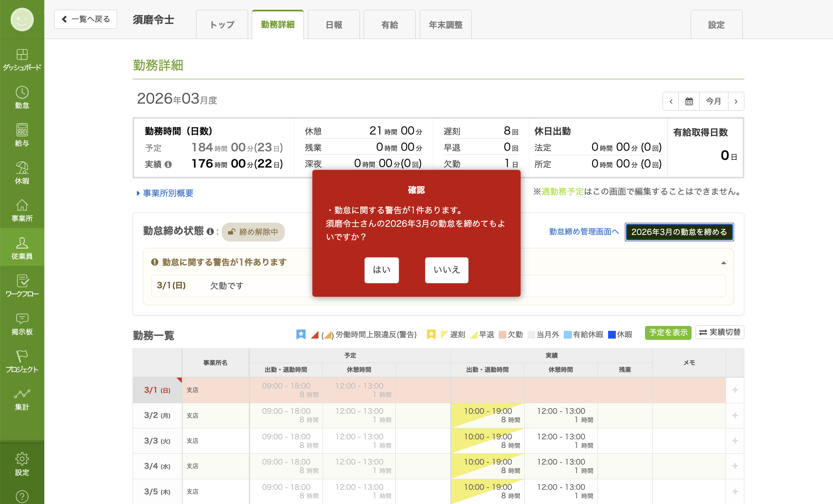Open the 休暇 umbrella icon in sidebar
The image size is (833, 504).
[22, 173]
